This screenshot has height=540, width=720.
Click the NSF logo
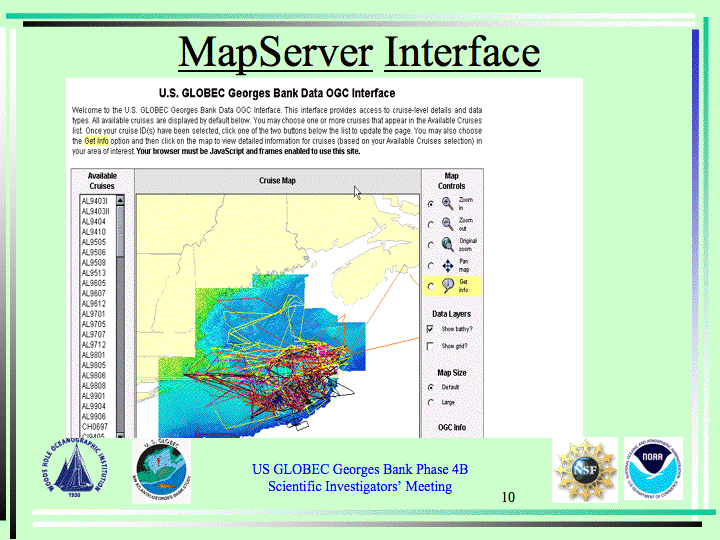coord(585,470)
